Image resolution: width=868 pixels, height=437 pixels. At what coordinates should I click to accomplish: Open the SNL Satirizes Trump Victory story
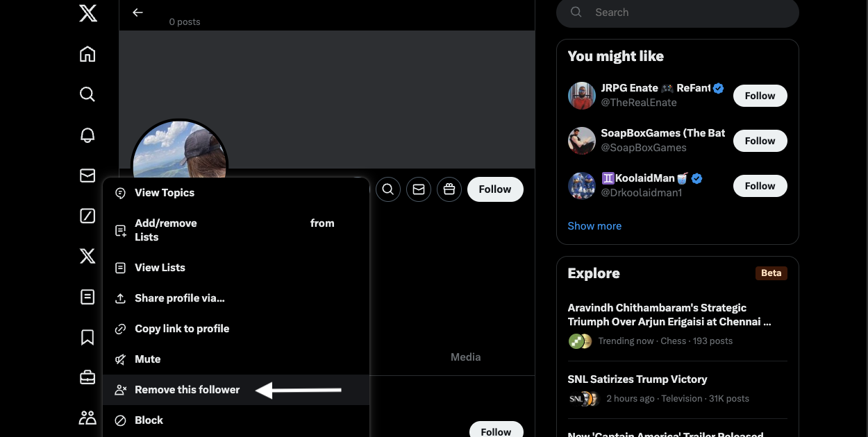(637, 379)
